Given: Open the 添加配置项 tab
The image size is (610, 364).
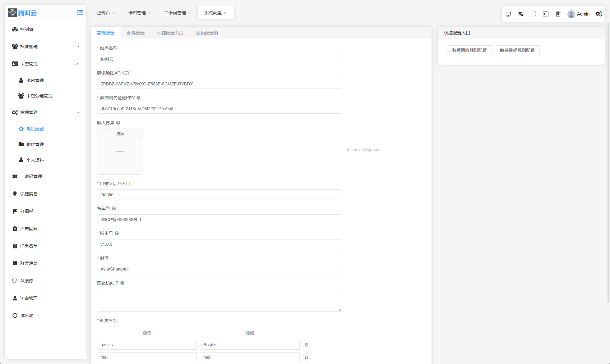Looking at the screenshot, I should (x=207, y=33).
